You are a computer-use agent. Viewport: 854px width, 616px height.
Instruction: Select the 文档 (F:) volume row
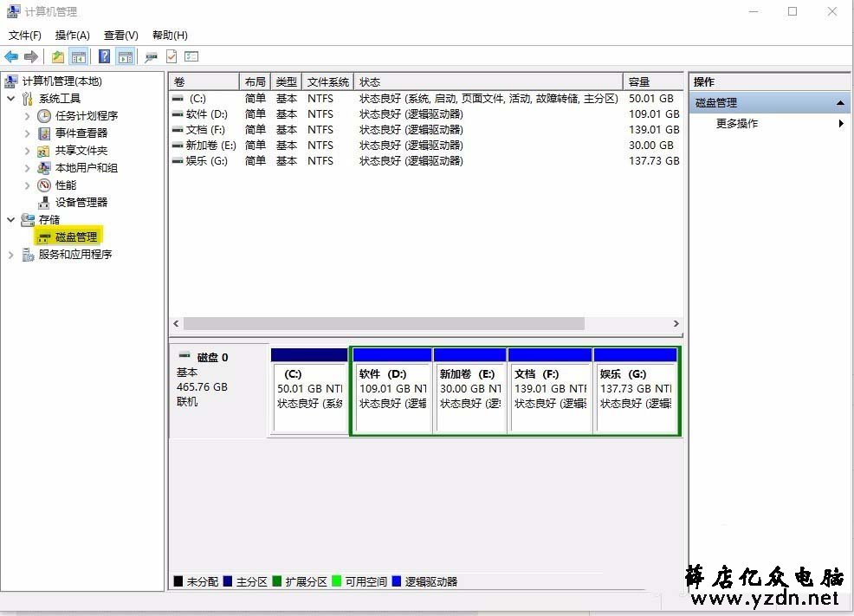click(425, 130)
